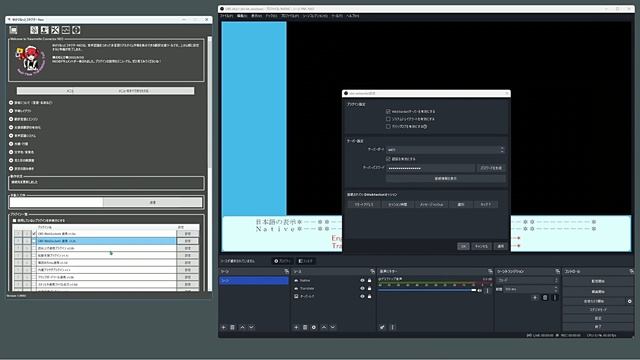Click Apply in the obs-websocket settings dialog
Screen dimensions: 640x360
coord(500,246)
